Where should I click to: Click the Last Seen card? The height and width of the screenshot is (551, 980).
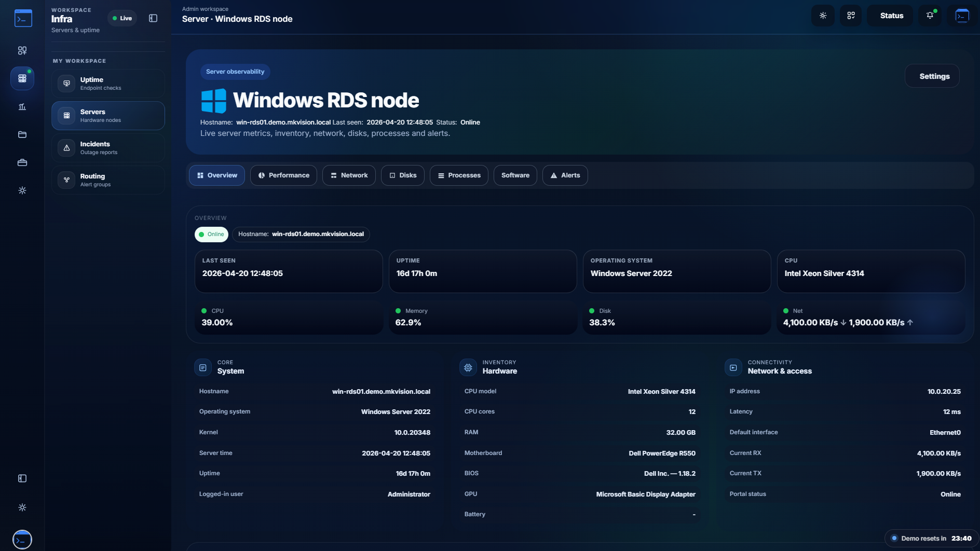point(289,271)
